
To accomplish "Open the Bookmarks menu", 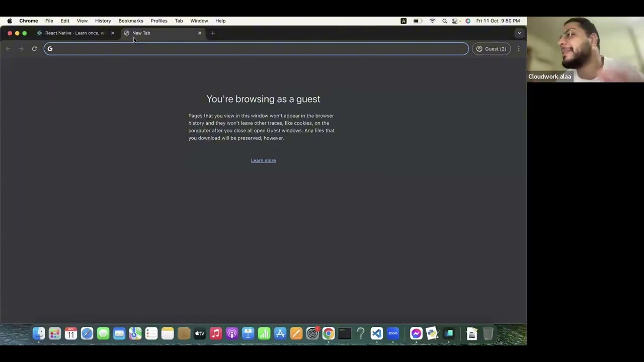I will pyautogui.click(x=131, y=21).
